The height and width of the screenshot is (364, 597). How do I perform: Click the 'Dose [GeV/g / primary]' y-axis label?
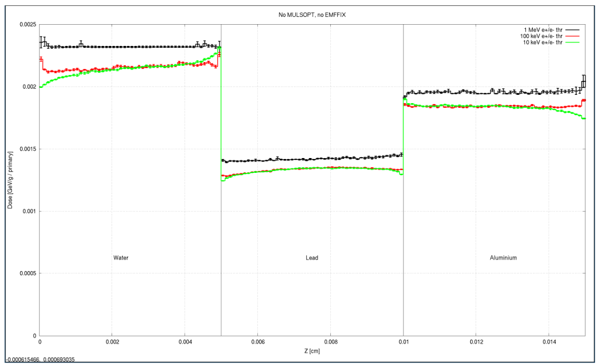tap(10, 180)
